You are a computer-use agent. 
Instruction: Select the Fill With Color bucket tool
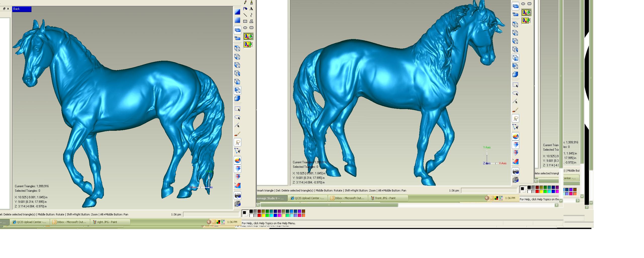pyautogui.click(x=245, y=9)
